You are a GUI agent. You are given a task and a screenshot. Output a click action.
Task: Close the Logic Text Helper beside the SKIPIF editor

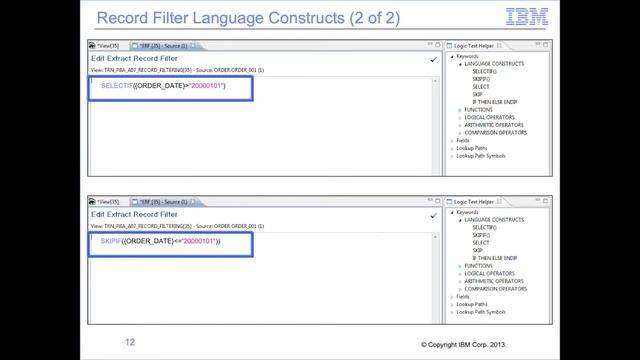499,202
